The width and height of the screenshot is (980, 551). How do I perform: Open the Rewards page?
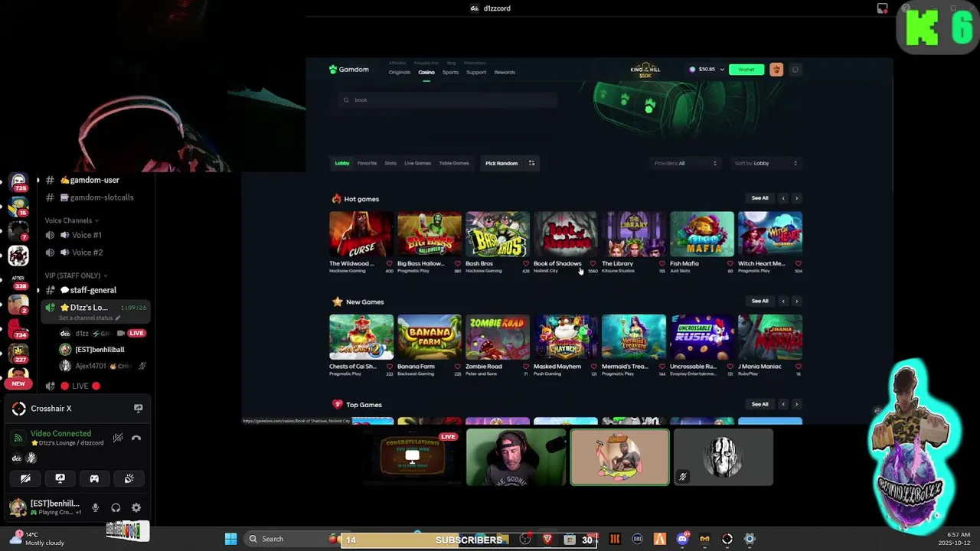point(505,73)
